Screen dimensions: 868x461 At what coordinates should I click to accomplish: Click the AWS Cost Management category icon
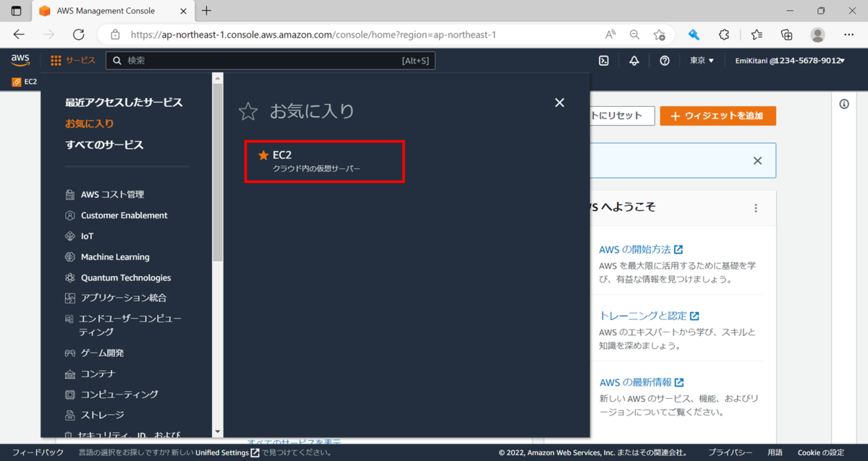[x=70, y=194]
